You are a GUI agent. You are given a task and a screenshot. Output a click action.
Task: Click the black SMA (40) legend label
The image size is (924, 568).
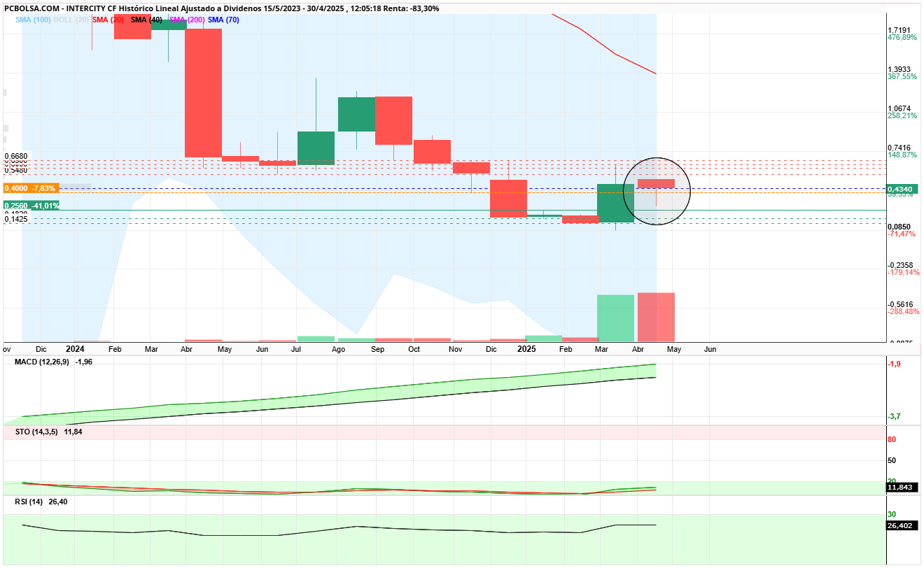click(146, 20)
